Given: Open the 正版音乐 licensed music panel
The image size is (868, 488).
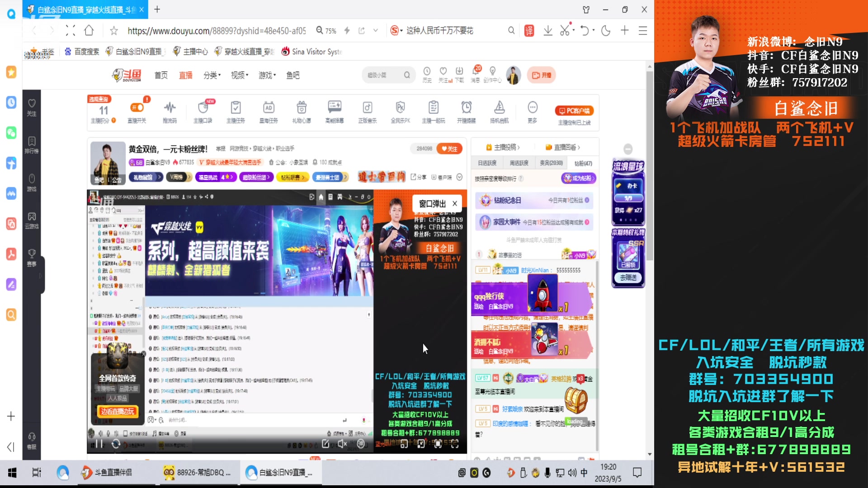Looking at the screenshot, I should pos(367,111).
